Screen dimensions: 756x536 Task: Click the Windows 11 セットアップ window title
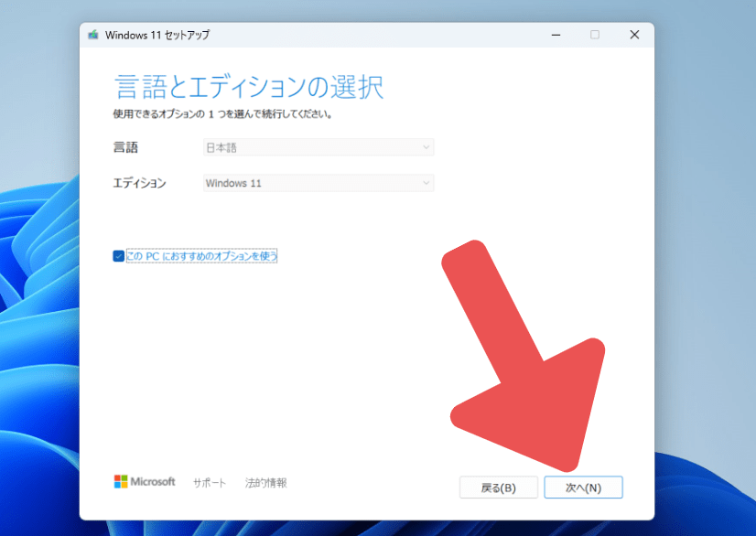pyautogui.click(x=157, y=35)
